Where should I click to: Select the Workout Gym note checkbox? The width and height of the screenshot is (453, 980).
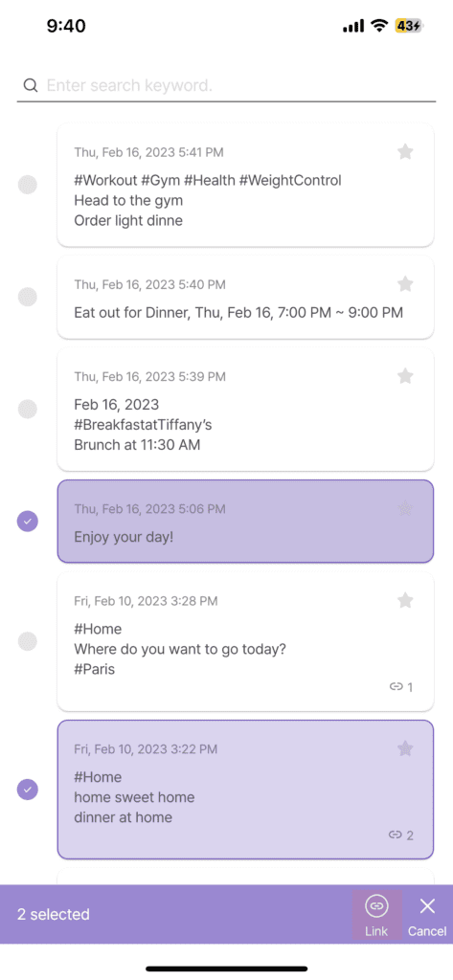pyautogui.click(x=28, y=185)
